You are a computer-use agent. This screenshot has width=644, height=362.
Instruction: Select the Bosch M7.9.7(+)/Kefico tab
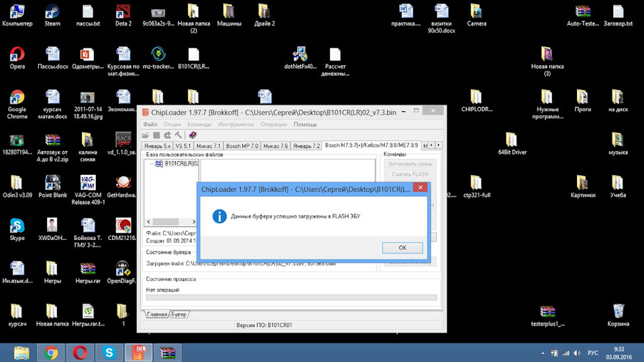(x=371, y=145)
